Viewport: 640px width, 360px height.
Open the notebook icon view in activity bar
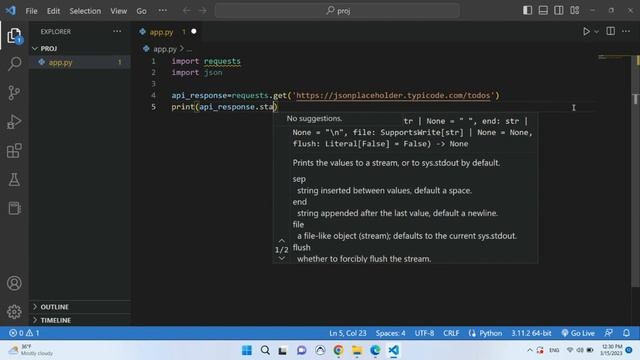[x=14, y=208]
